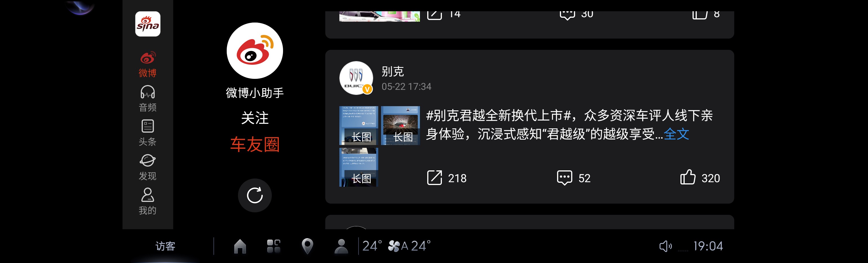
Task: Open the navigation location pin icon
Action: click(x=307, y=246)
